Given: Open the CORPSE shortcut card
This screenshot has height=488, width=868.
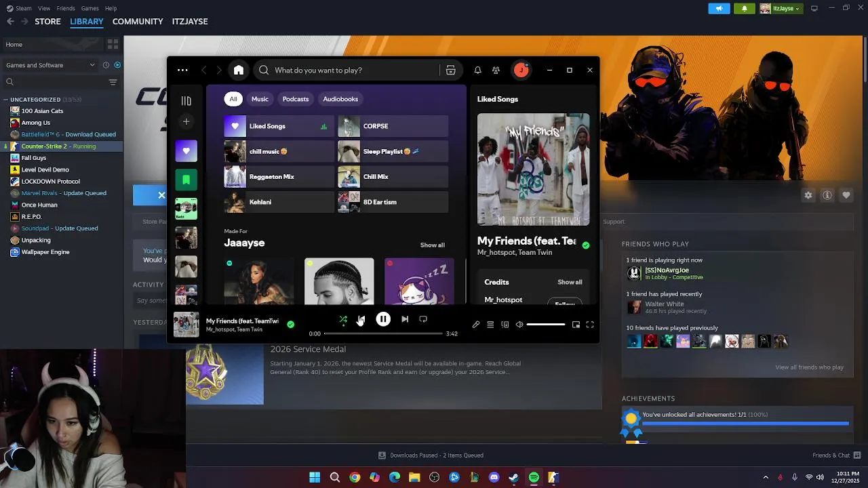Looking at the screenshot, I should [393, 126].
